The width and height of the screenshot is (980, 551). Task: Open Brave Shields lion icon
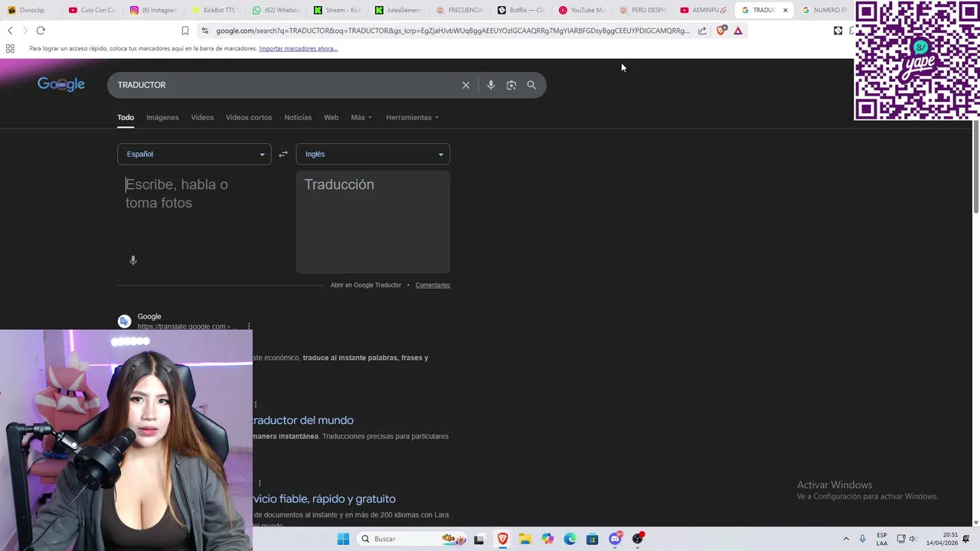tap(720, 31)
